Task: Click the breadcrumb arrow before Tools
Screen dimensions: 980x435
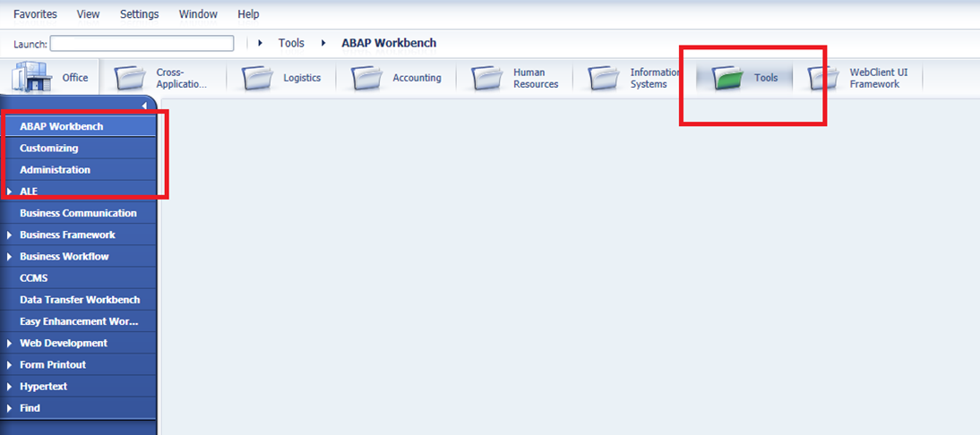Action: click(260, 43)
